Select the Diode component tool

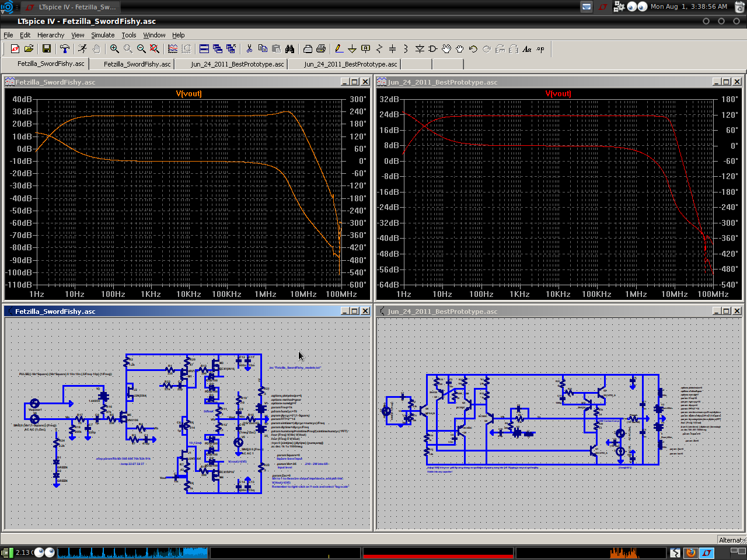(419, 49)
